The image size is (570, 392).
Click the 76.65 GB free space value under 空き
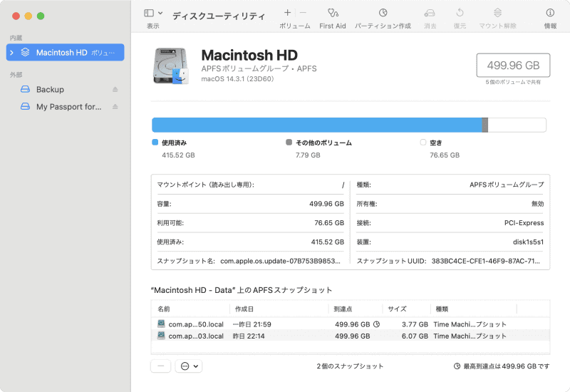click(x=445, y=155)
